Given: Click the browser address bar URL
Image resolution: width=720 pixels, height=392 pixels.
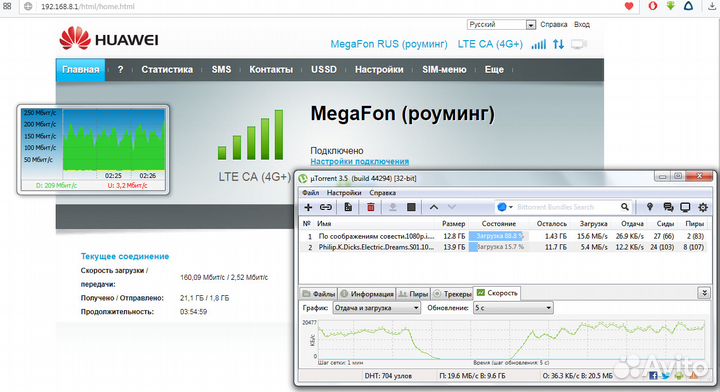Looking at the screenshot, I should 88,6.
